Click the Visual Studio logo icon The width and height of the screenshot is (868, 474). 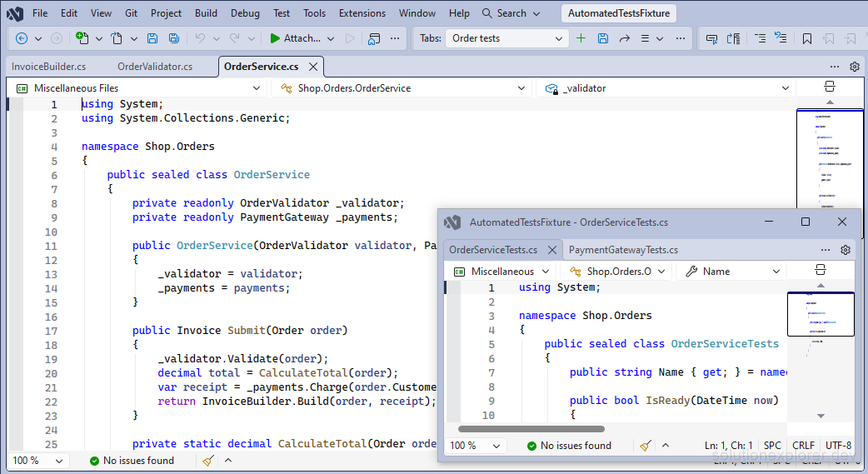pyautogui.click(x=15, y=13)
